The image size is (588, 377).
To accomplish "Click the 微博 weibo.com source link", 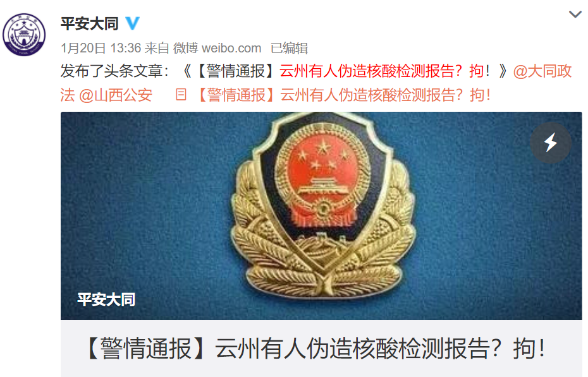I will point(217,48).
